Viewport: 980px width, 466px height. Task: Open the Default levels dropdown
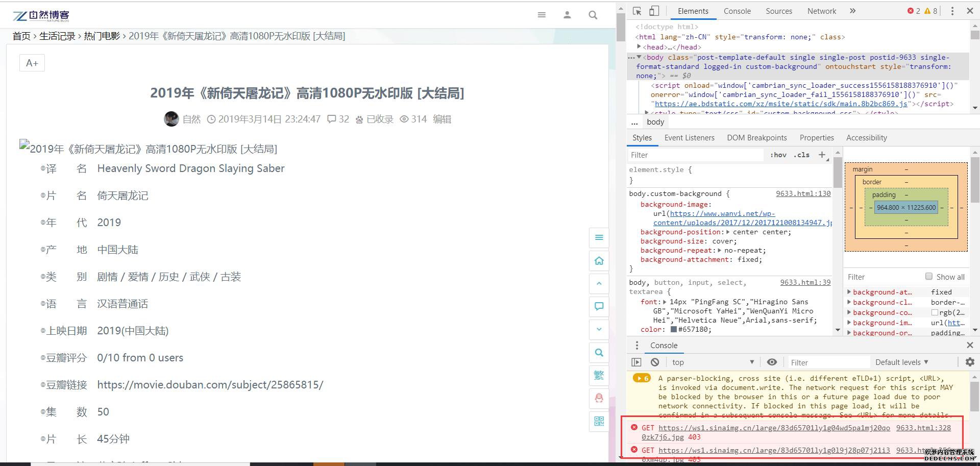tap(902, 362)
